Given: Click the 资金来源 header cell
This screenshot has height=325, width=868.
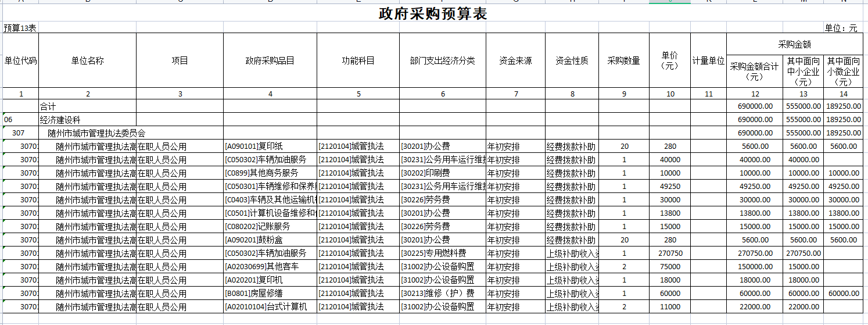Looking at the screenshot, I should click(515, 60).
